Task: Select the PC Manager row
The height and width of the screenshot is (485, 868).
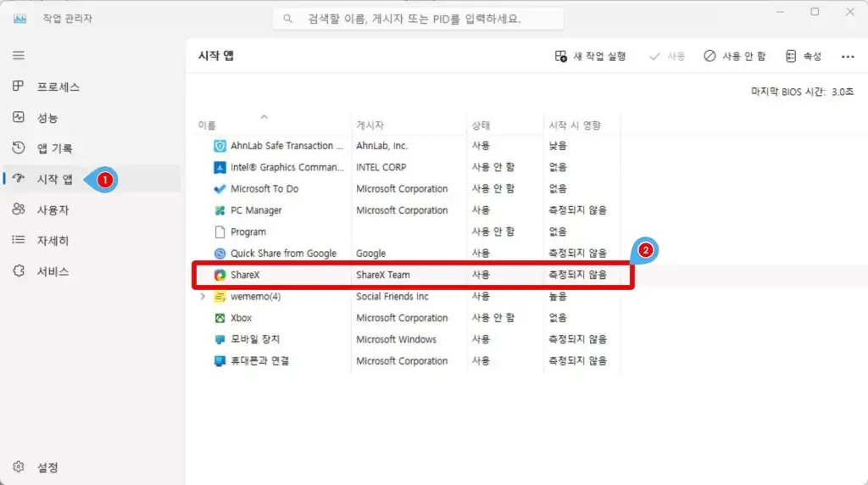Action: point(409,210)
